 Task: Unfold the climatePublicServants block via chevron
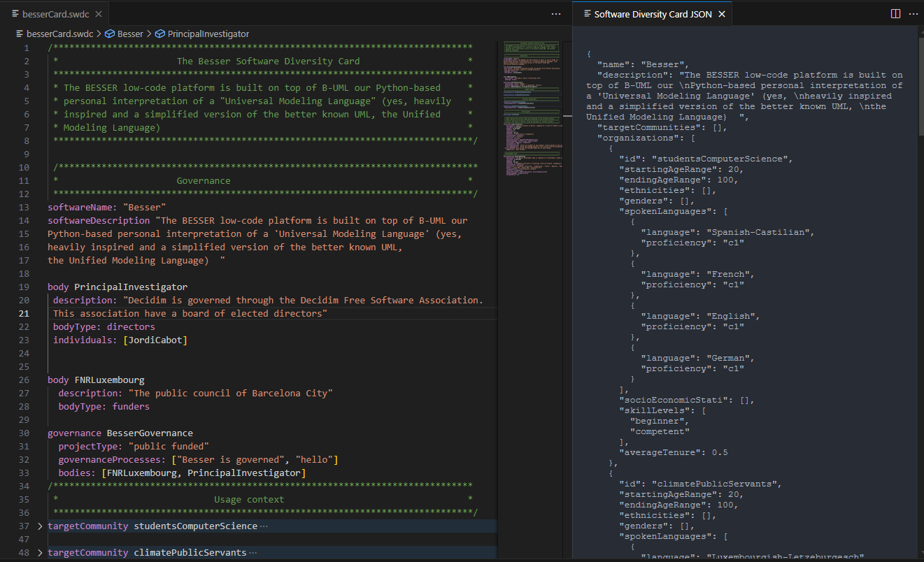[40, 553]
